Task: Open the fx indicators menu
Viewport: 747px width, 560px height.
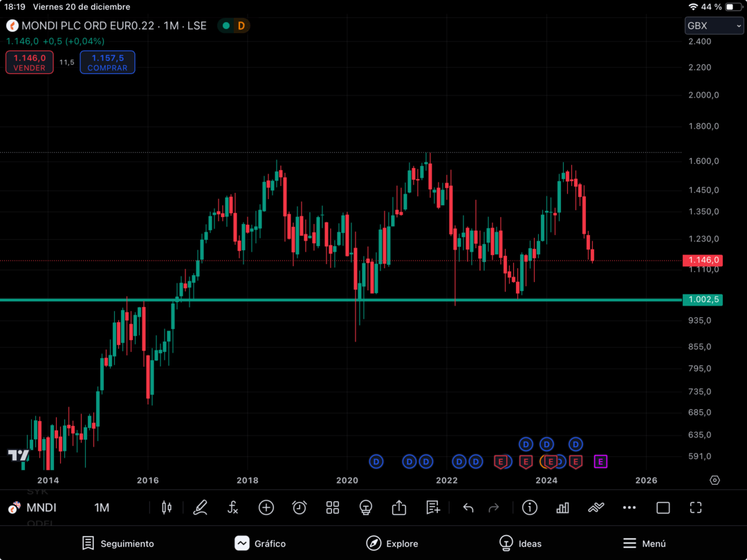Action: click(232, 507)
